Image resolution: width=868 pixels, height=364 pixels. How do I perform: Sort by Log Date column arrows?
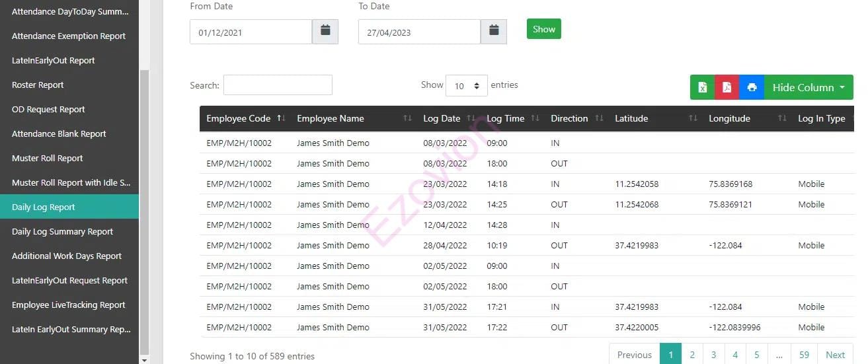tap(471, 118)
